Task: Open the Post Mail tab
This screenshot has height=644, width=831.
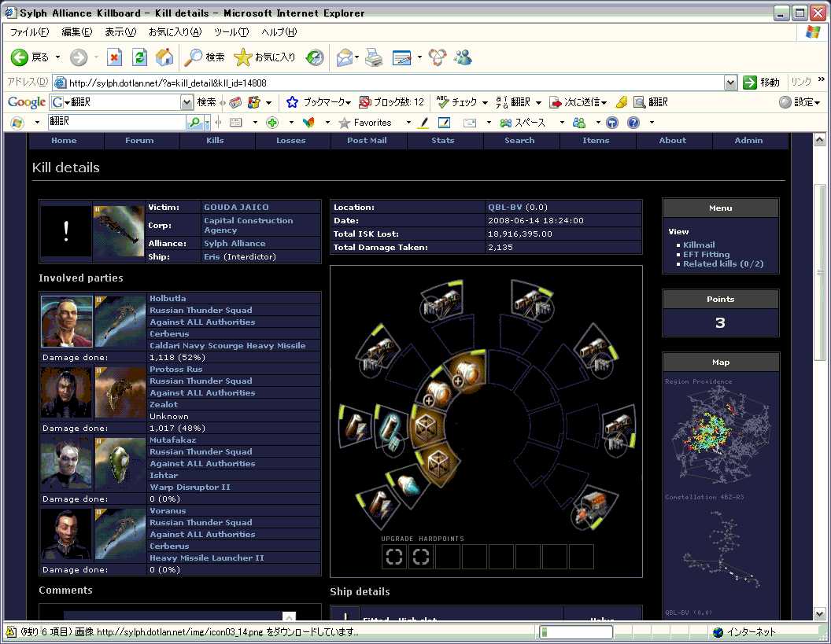Action: pyautogui.click(x=367, y=140)
